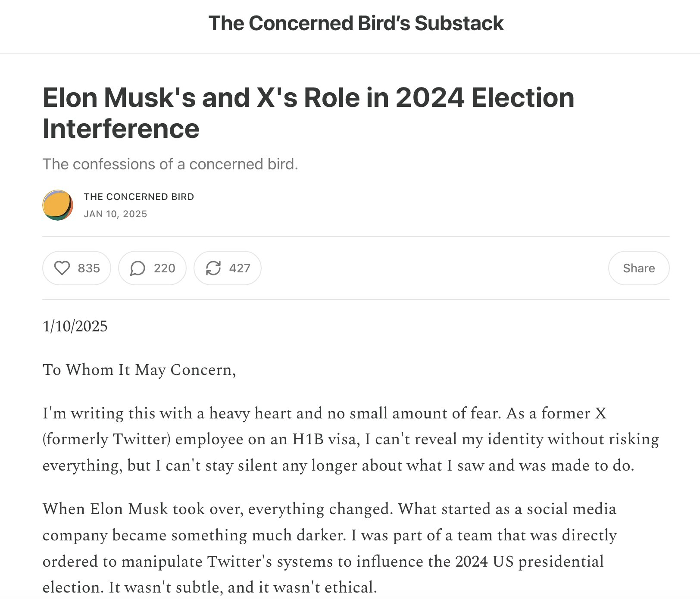Click the restack arrows icon

click(x=213, y=268)
